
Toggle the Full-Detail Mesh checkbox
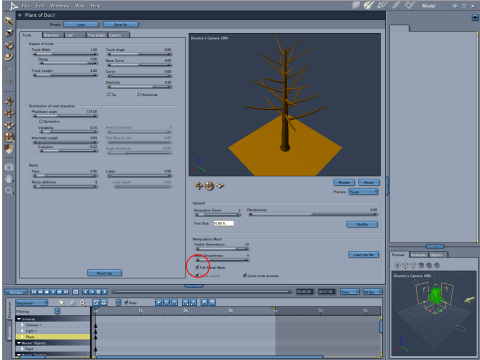point(197,267)
